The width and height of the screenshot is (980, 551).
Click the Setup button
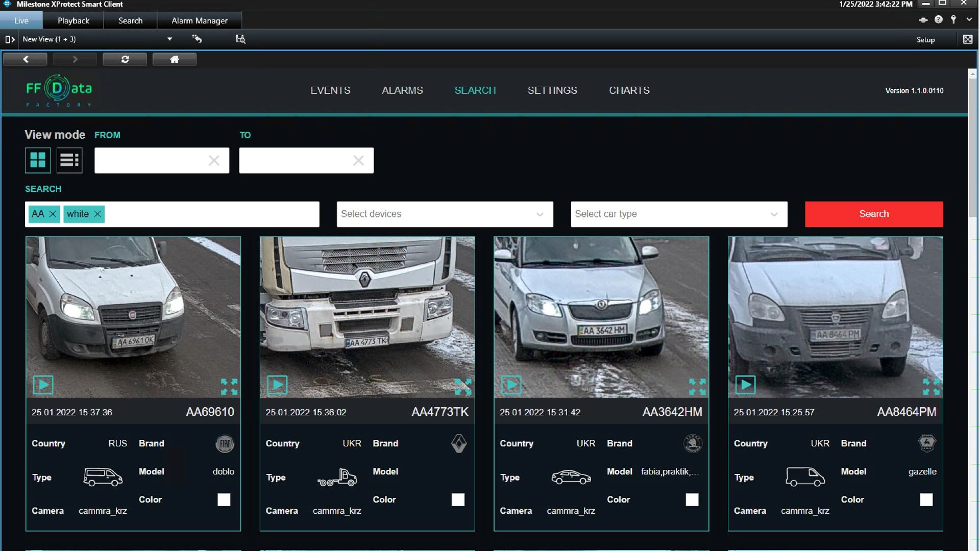click(x=925, y=40)
